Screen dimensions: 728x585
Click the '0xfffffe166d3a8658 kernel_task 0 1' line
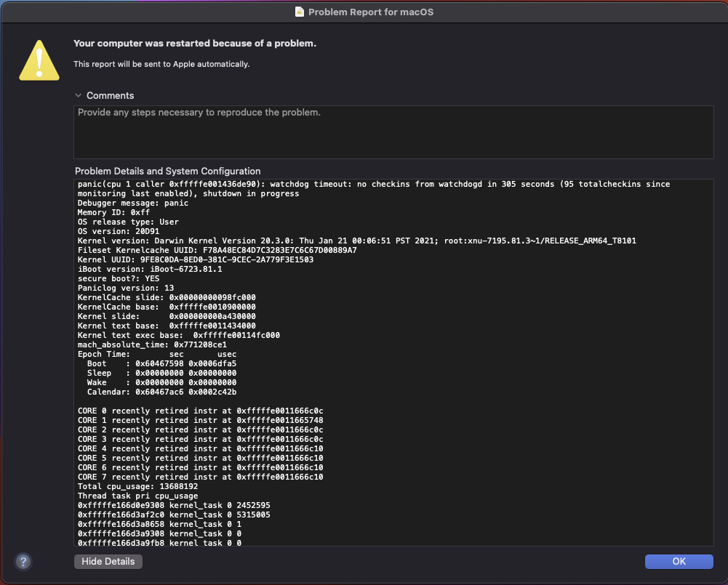point(159,524)
